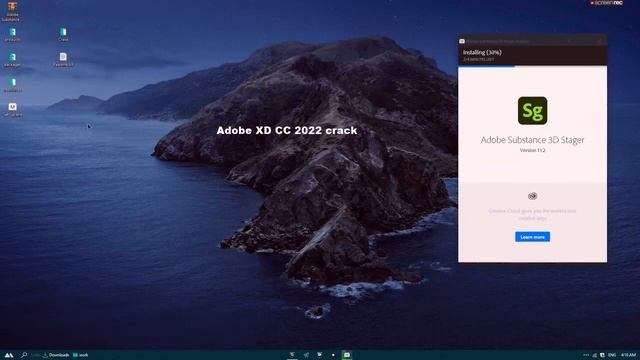Open the packages folder on the desktop
This screenshot has width=640, height=360.
coord(12,60)
